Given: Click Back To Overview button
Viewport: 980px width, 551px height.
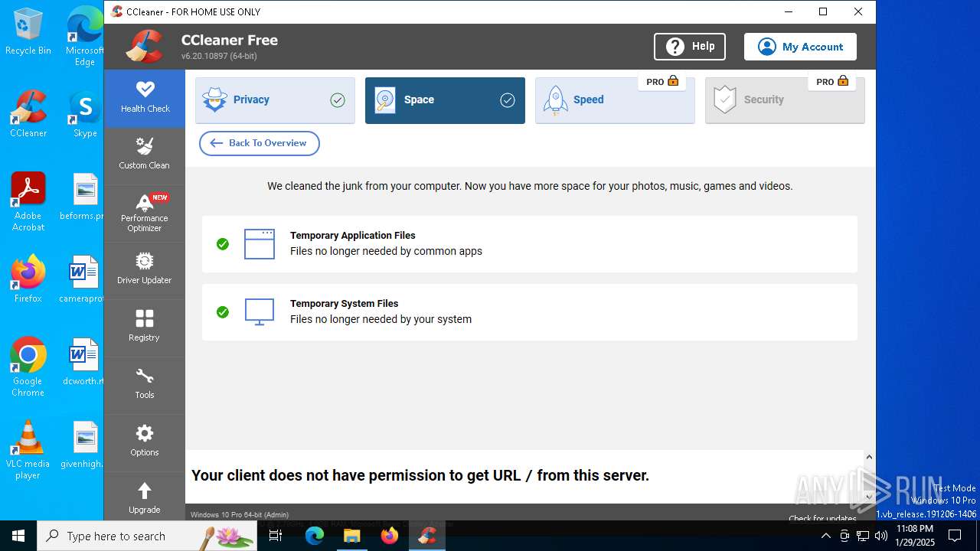Looking at the screenshot, I should [x=260, y=143].
